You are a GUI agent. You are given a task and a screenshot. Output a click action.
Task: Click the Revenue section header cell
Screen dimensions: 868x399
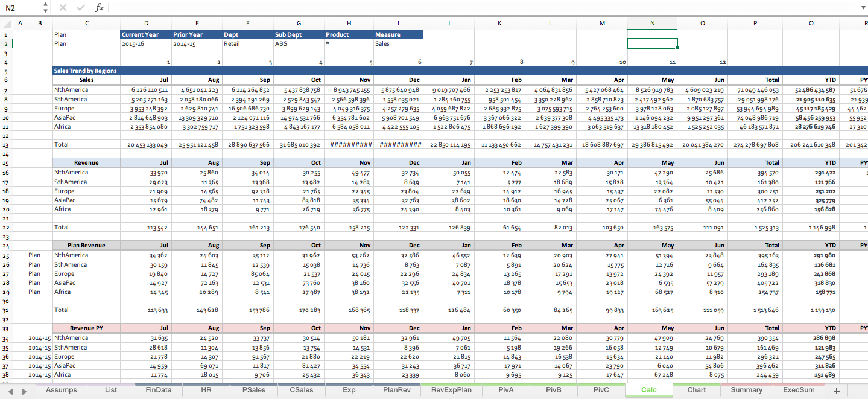pos(86,163)
